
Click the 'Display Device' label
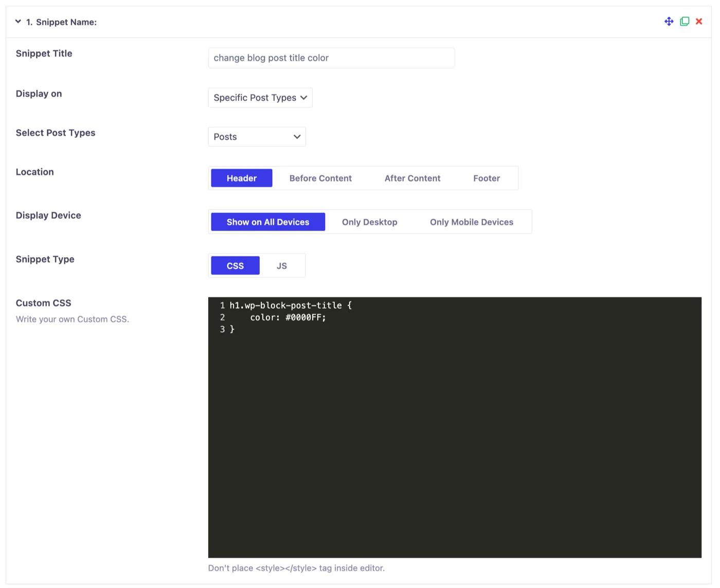(x=48, y=216)
